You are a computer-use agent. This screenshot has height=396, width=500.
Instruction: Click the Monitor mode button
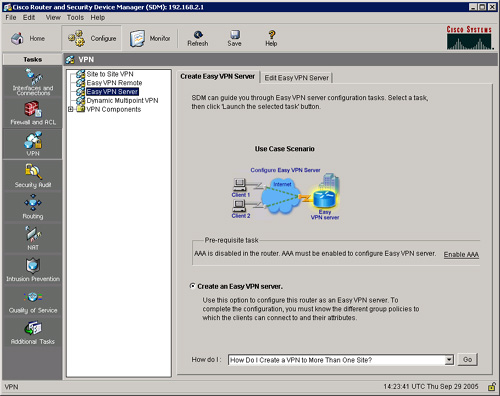150,39
